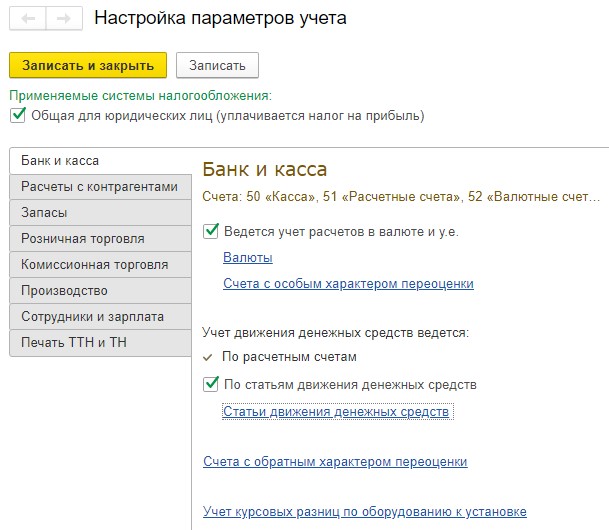The image size is (609, 530).
Task: Switch to the 'Производство' tab
Action: (x=100, y=291)
